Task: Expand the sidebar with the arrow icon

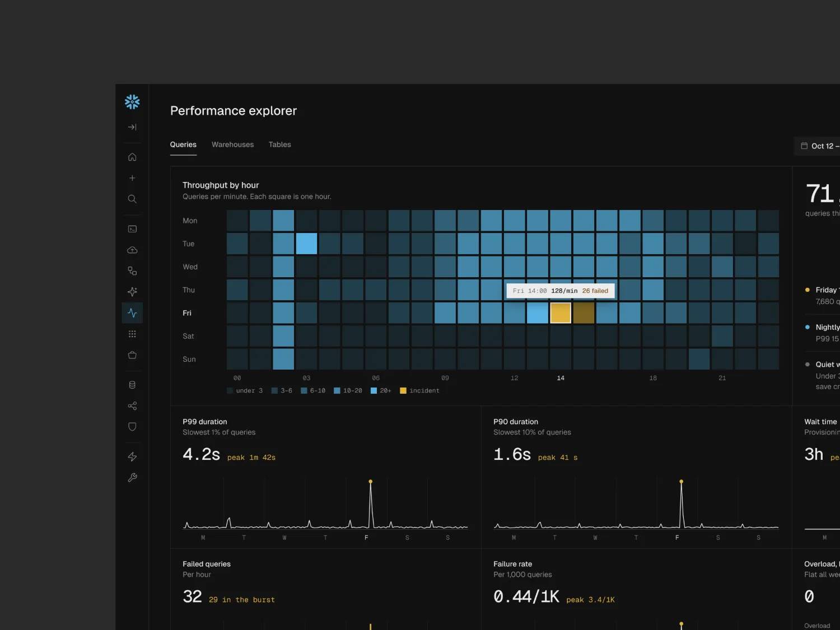Action: pyautogui.click(x=132, y=127)
